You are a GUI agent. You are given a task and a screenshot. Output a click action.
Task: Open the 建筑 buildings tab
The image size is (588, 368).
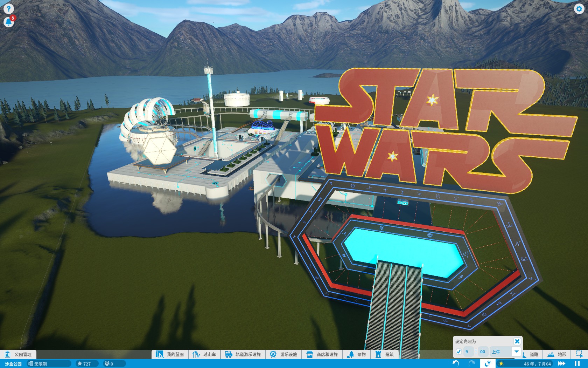(384, 354)
